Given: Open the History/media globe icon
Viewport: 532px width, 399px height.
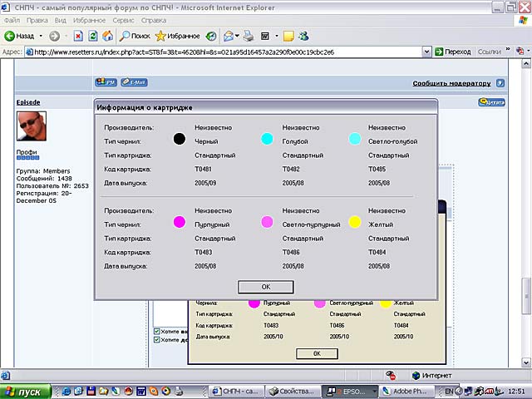Looking at the screenshot, I should (x=211, y=36).
